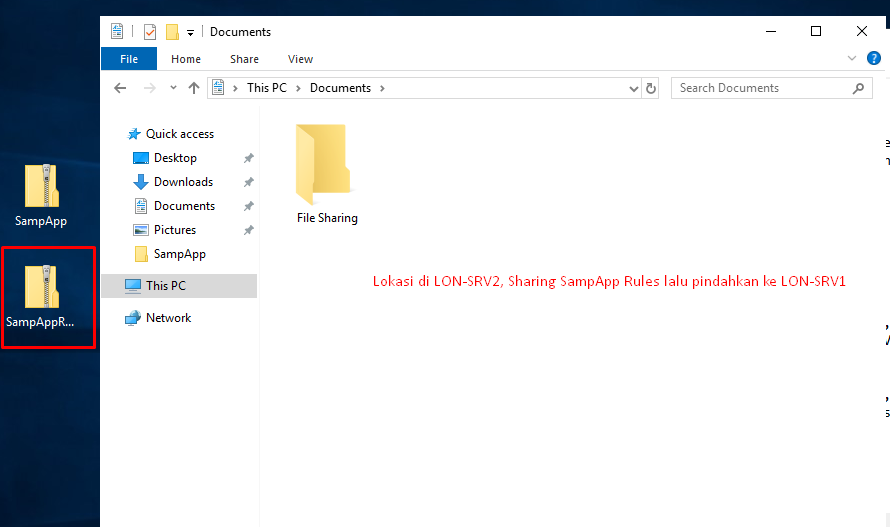Click the Properties icon in the title bar
Image resolution: width=890 pixels, height=527 pixels.
click(x=150, y=32)
